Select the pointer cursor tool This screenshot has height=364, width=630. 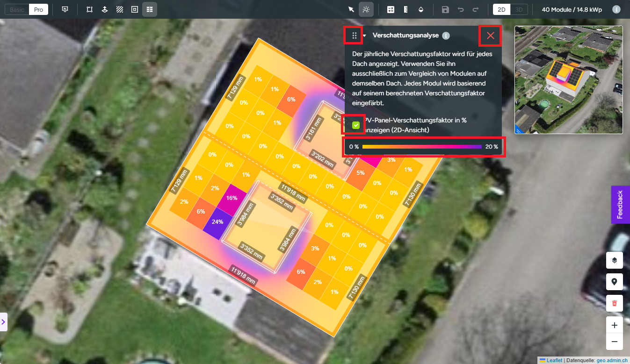[x=351, y=9]
